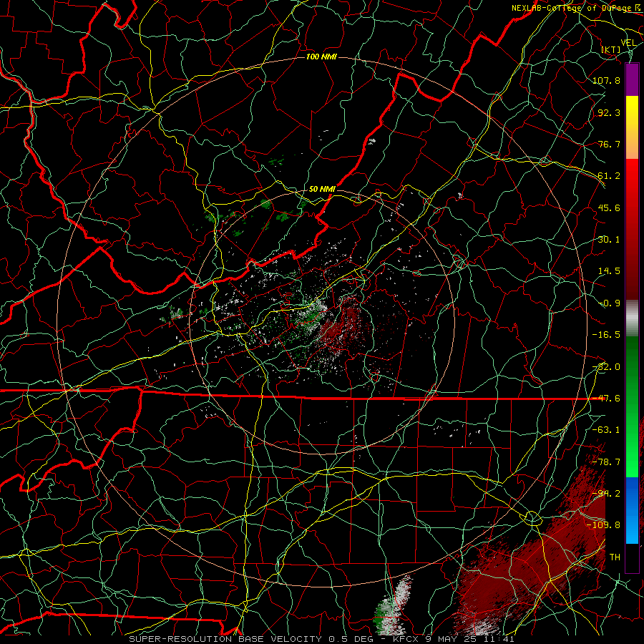Click the 76.7 scale value
The width and height of the screenshot is (644, 644).
pos(609,144)
